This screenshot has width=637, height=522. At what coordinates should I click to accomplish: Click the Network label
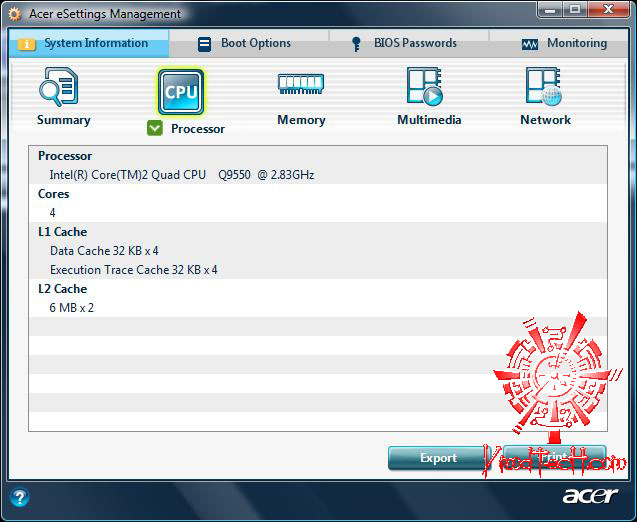[546, 120]
